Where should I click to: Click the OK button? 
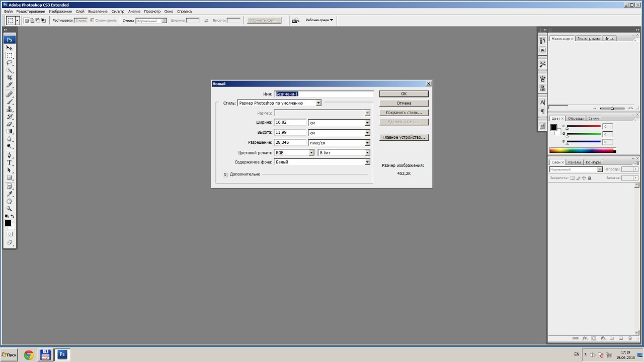coord(404,94)
